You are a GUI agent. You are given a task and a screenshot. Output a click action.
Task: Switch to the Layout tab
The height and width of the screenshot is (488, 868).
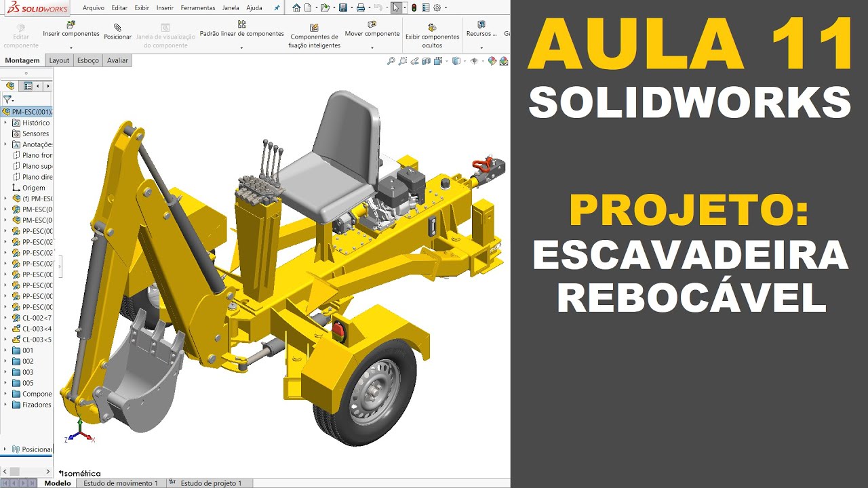tap(59, 60)
